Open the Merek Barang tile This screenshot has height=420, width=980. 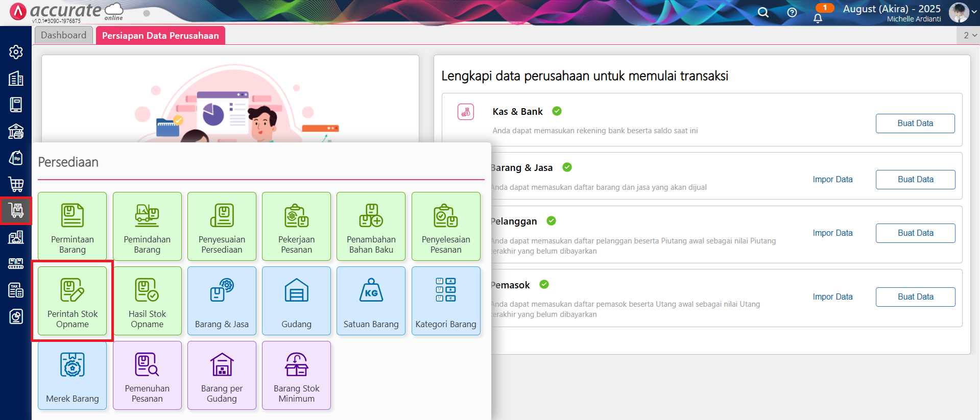[73, 375]
